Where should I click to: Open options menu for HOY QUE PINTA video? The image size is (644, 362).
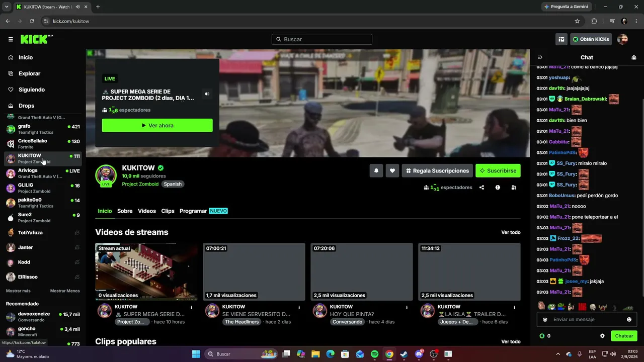click(x=407, y=307)
